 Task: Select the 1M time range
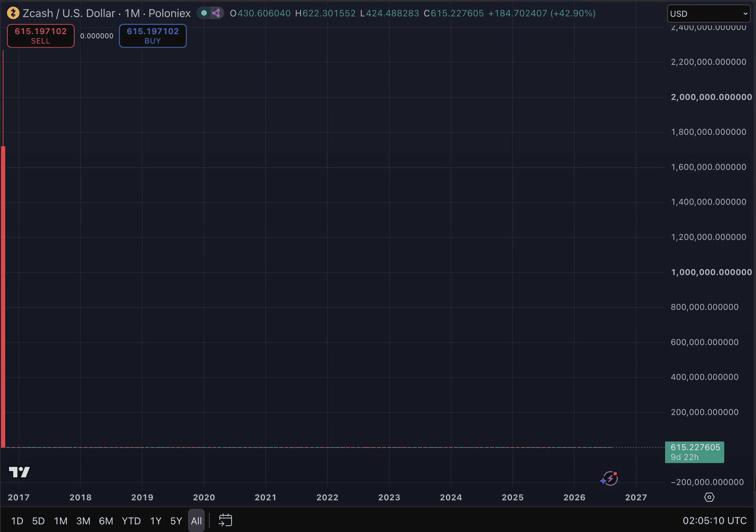(x=61, y=521)
